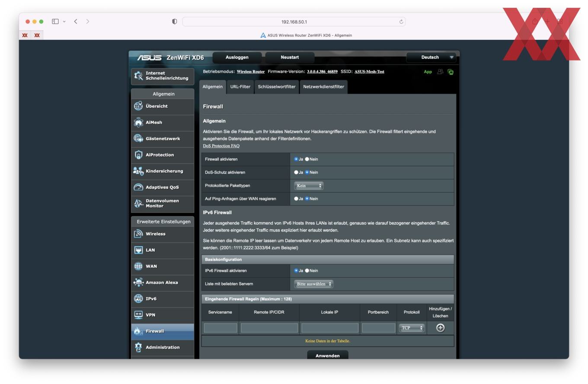588x384 pixels.
Task: Click the Übersicht globe icon
Action: [x=138, y=106]
